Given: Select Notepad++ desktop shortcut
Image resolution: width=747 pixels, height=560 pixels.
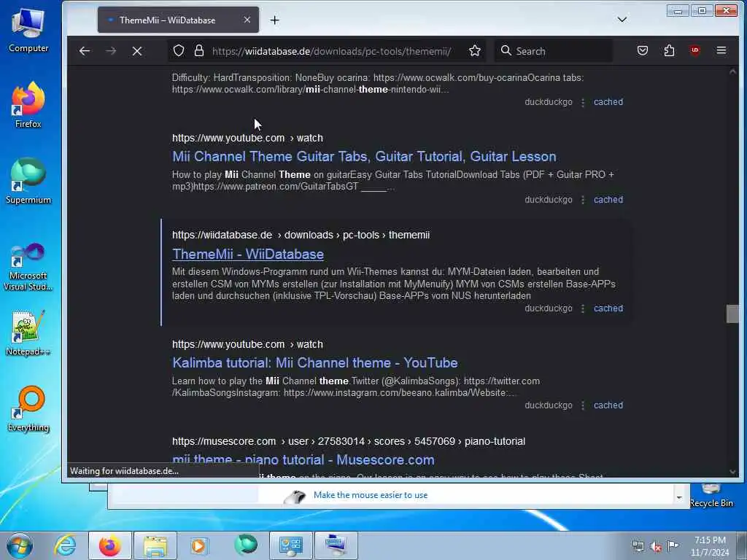Looking at the screenshot, I should pyautogui.click(x=28, y=333).
